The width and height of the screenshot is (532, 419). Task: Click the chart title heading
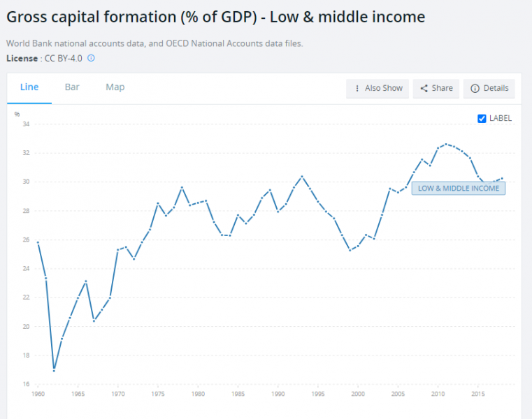pyautogui.click(x=215, y=17)
